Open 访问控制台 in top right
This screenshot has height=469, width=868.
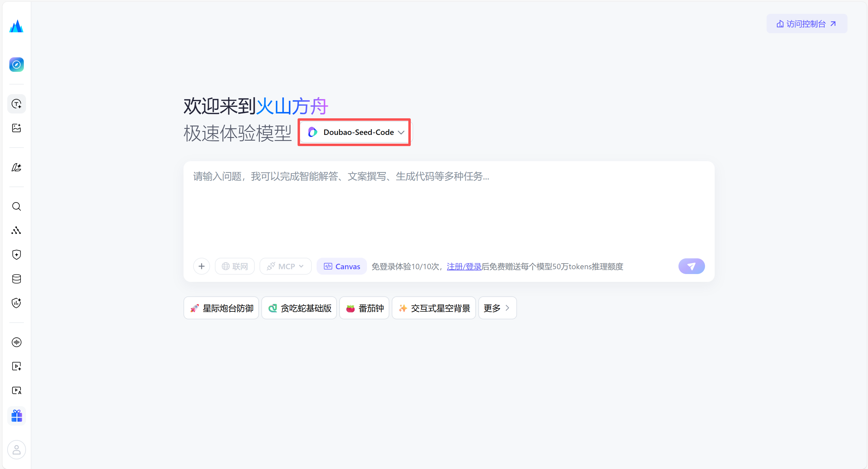(x=807, y=24)
